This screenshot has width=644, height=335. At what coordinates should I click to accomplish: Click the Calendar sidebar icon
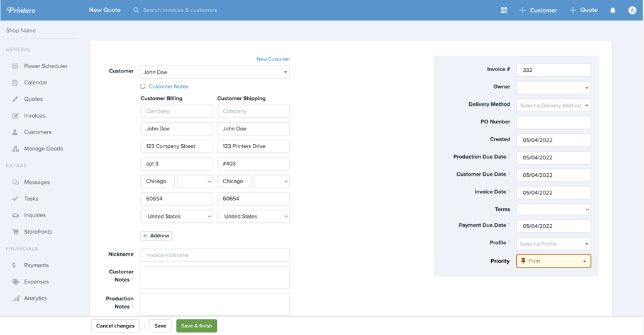coord(15,82)
